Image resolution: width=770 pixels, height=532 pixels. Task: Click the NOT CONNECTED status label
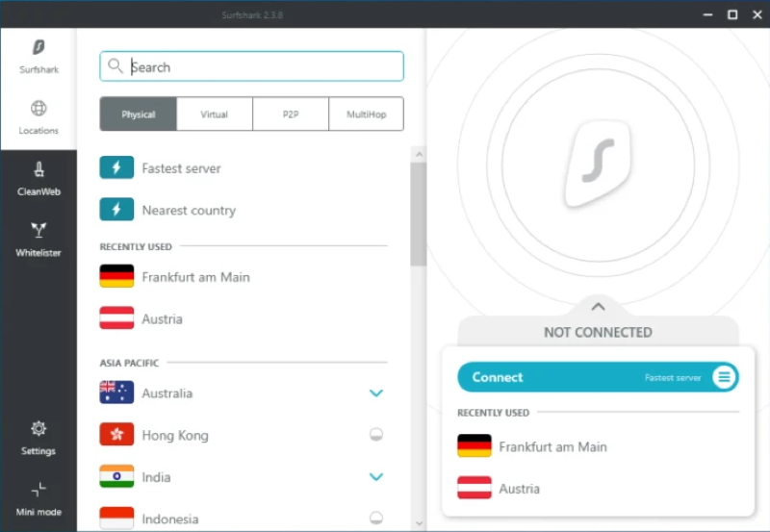point(598,332)
